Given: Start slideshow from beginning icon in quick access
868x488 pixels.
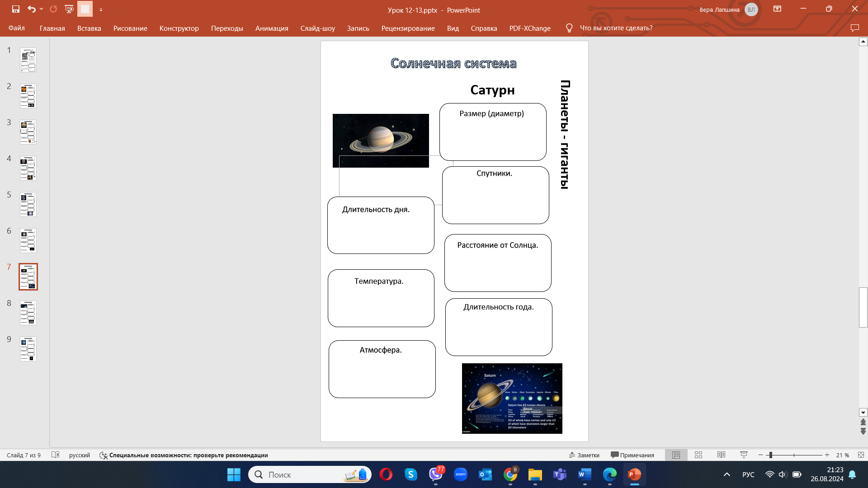Looking at the screenshot, I should [x=69, y=9].
